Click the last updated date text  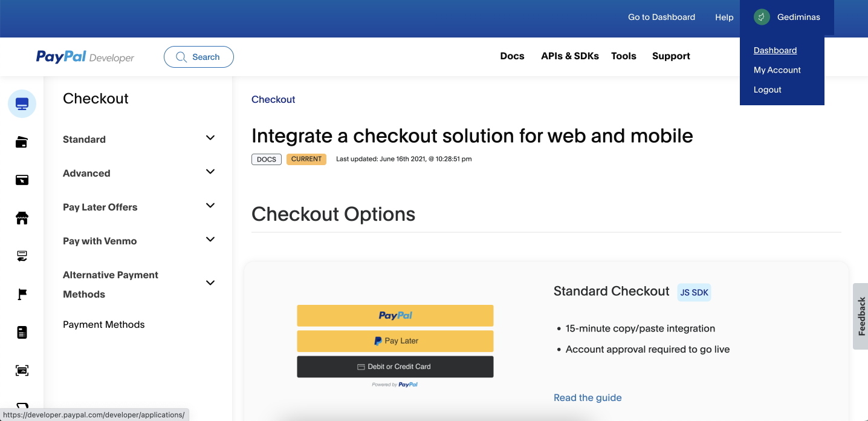click(404, 159)
